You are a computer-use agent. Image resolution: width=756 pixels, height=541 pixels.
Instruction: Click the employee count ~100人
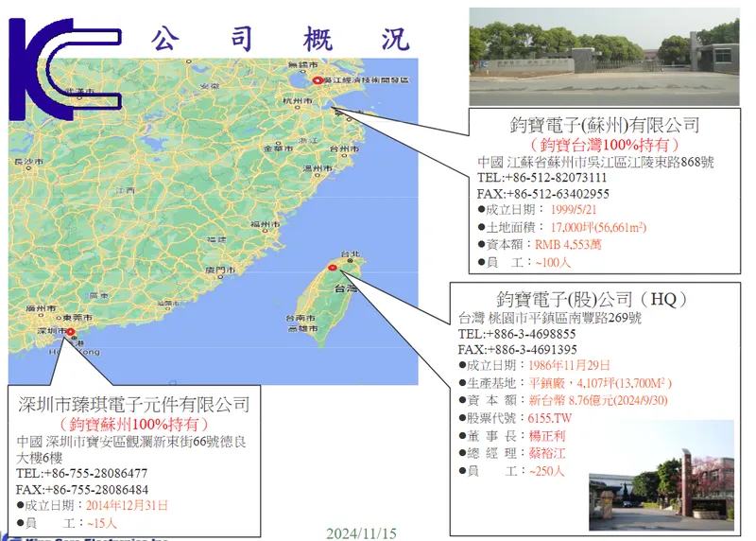[553, 263]
